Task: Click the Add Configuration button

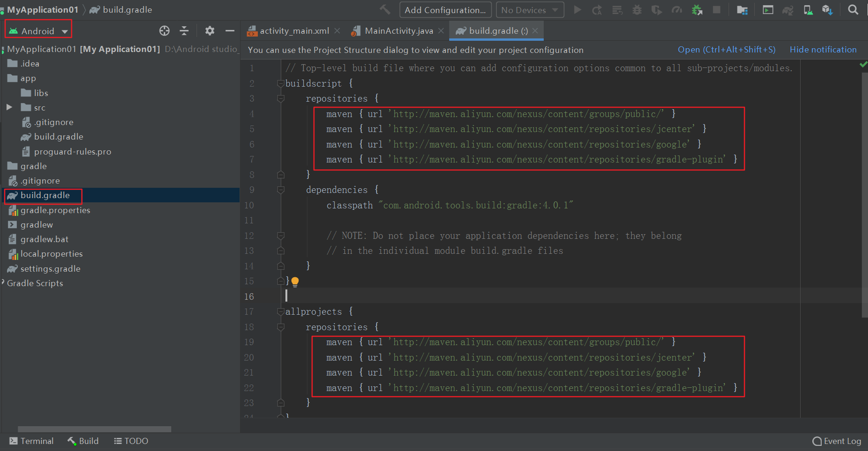Action: click(x=445, y=10)
